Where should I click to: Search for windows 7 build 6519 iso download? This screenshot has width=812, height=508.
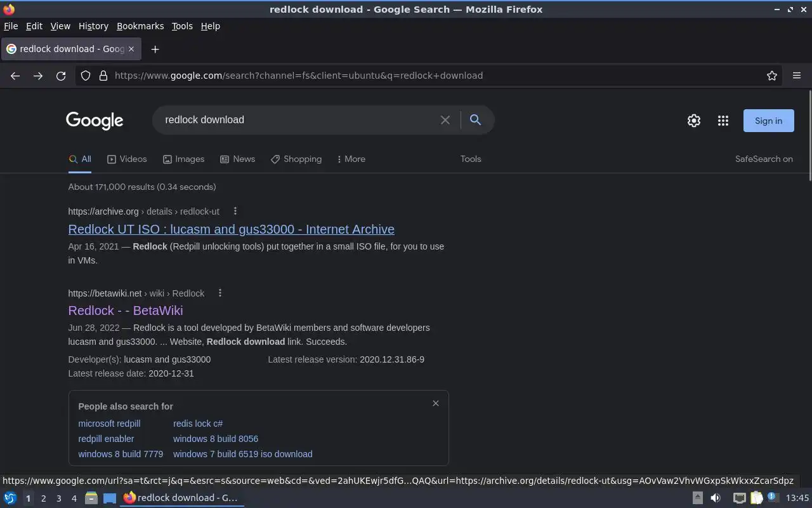pos(243,454)
